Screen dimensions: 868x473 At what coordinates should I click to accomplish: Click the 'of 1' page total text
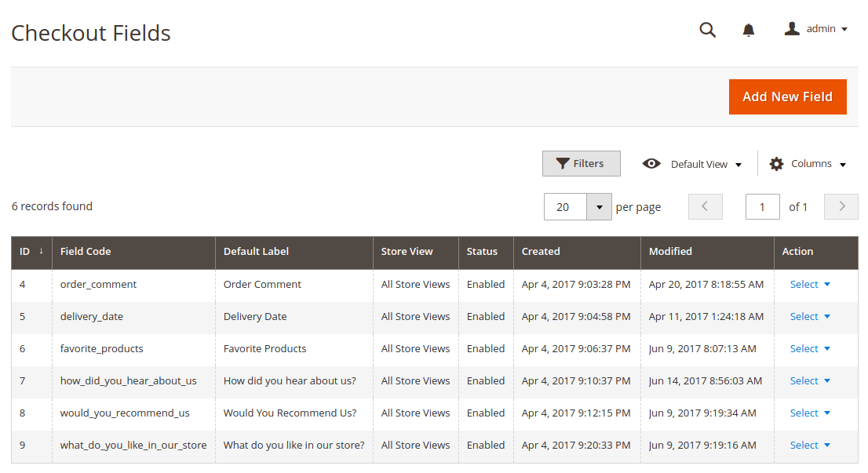pos(798,207)
